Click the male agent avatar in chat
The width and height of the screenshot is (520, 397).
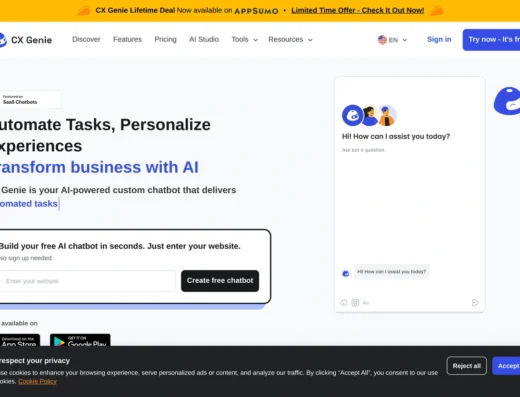tap(387, 116)
